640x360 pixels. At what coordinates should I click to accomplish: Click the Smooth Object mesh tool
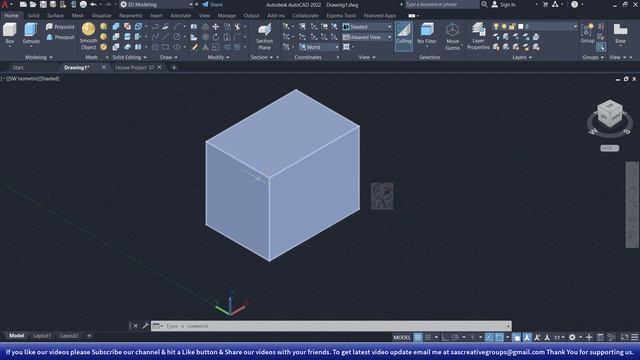(89, 36)
